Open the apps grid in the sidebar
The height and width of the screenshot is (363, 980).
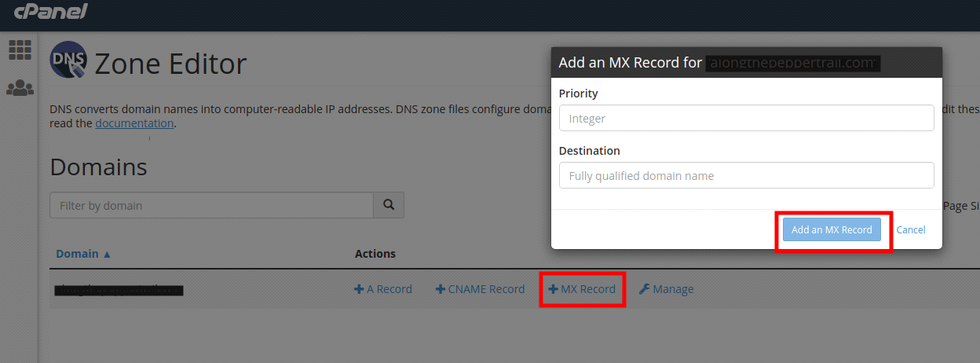click(20, 49)
